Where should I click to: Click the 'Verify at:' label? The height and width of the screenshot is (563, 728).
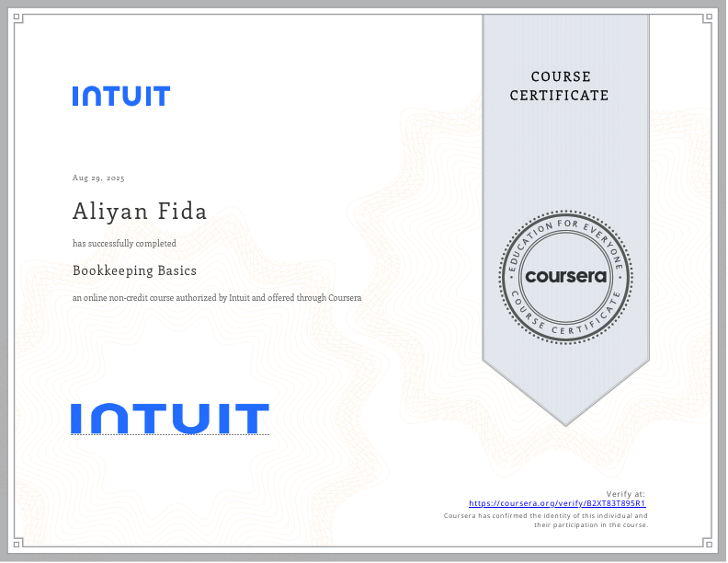click(x=625, y=494)
